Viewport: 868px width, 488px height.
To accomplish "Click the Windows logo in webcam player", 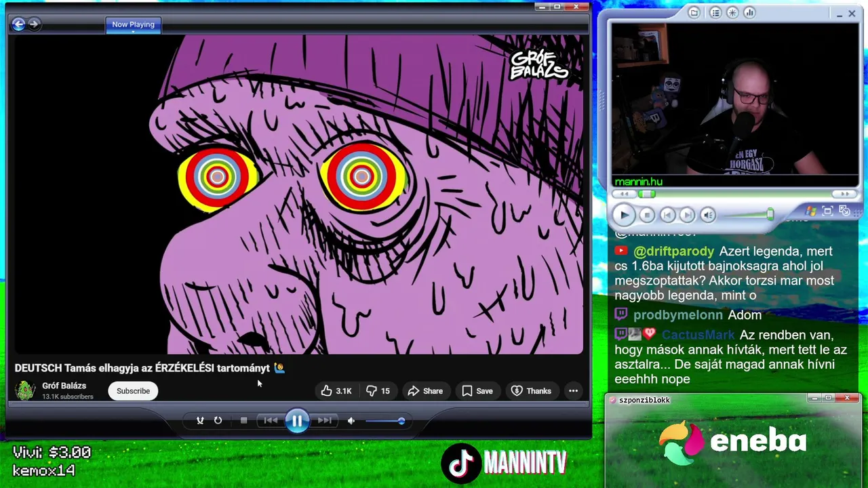I will click(x=811, y=211).
